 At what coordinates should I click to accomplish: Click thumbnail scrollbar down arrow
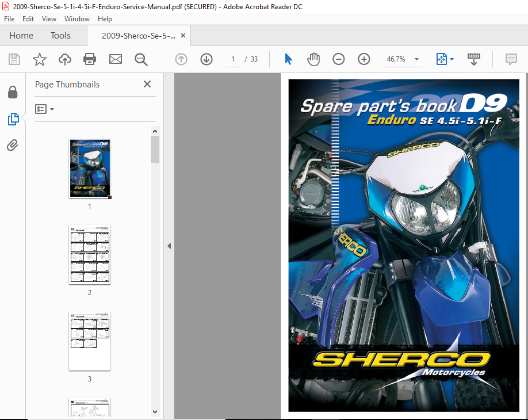coord(155,411)
